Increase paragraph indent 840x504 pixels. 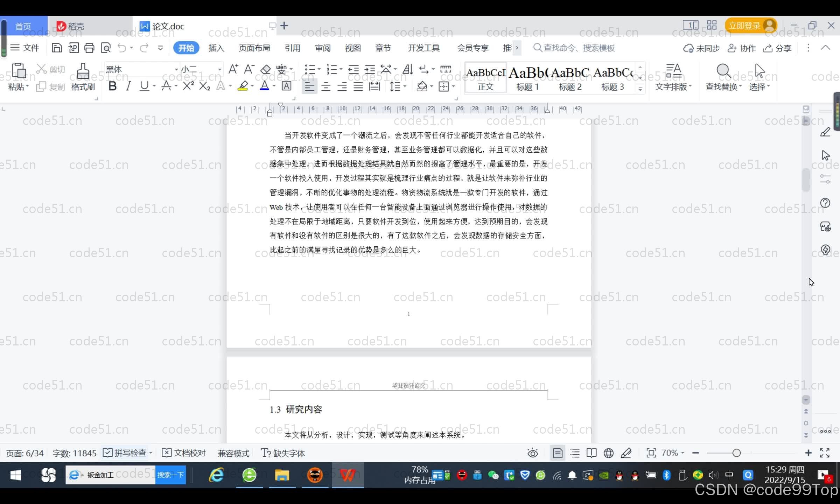pyautogui.click(x=370, y=69)
